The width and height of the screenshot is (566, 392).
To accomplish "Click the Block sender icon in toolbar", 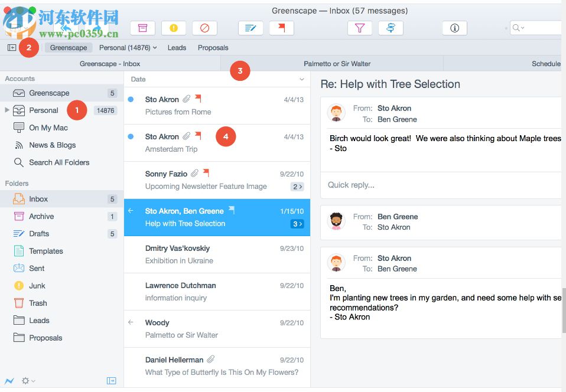I will coord(206,28).
